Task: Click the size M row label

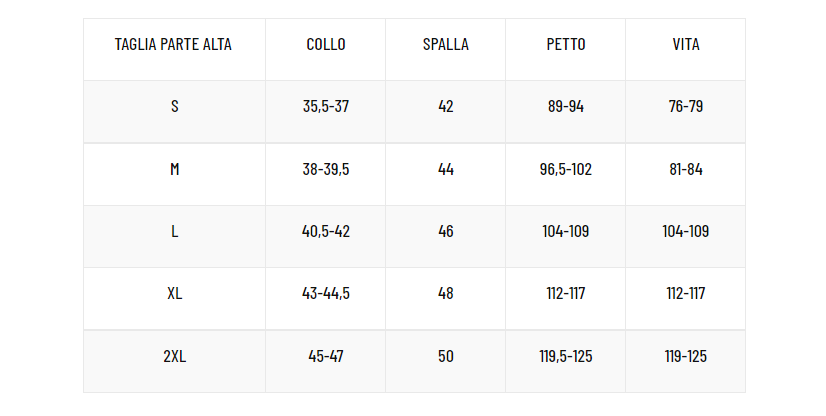Action: pos(174,169)
